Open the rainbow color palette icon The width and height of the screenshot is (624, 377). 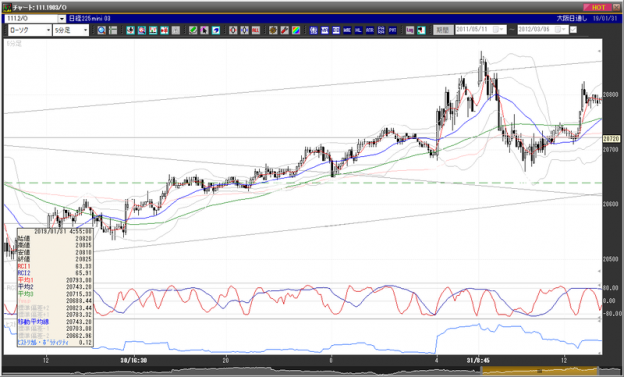[296, 30]
